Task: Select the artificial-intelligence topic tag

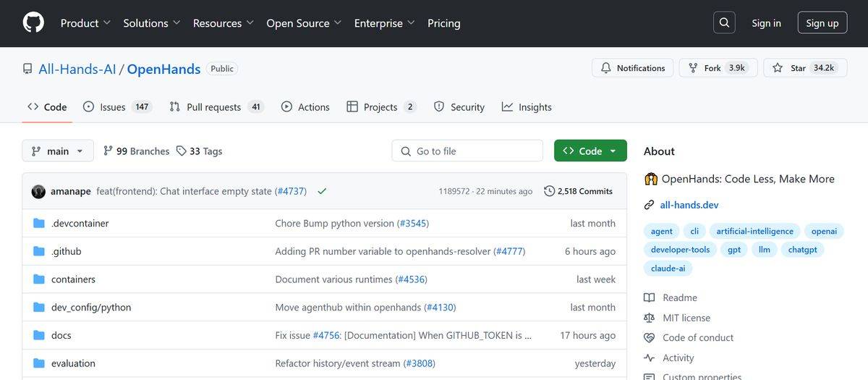Action: point(754,231)
